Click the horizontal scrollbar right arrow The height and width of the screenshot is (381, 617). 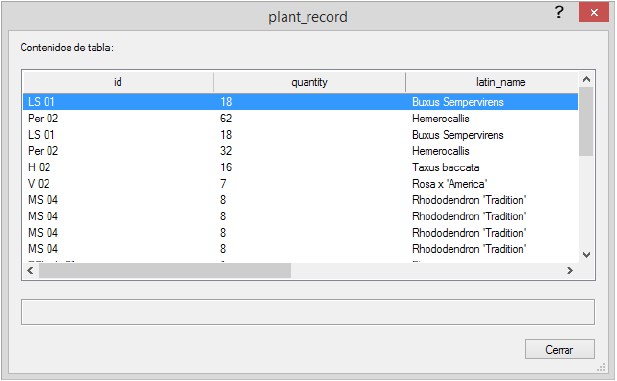(x=570, y=270)
